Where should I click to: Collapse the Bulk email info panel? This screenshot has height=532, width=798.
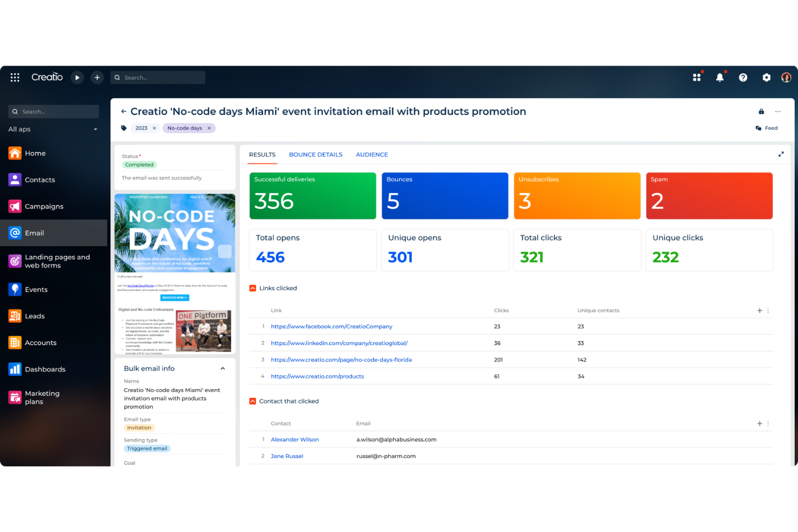coord(223,369)
